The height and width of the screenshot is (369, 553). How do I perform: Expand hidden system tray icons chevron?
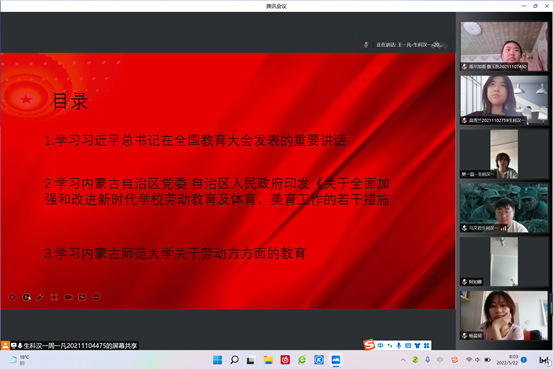[x=403, y=360]
